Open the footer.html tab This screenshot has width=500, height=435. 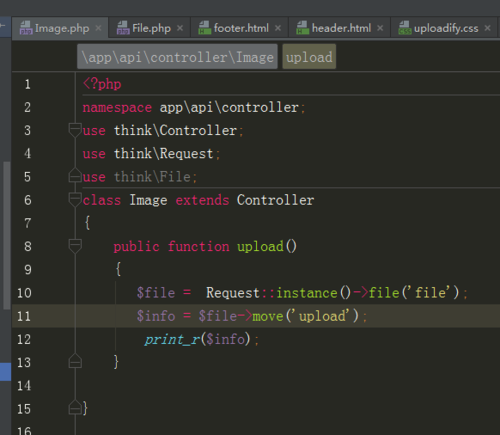click(x=240, y=28)
